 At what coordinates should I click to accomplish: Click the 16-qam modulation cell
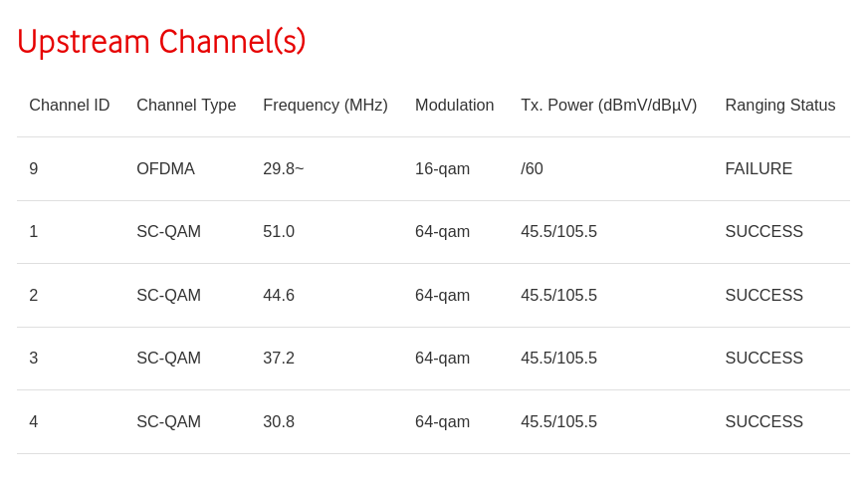442,168
